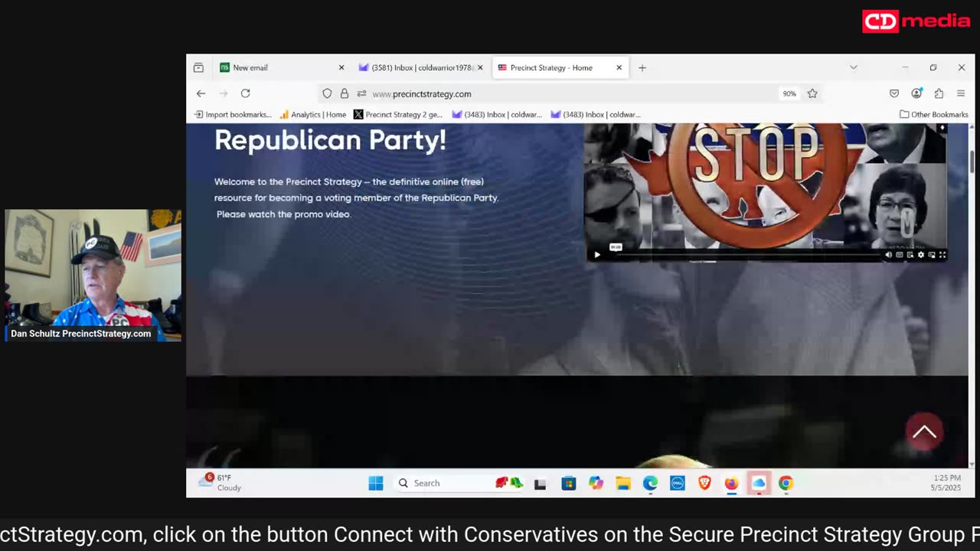
Task: Close the (3581) Inbox tab
Action: tap(480, 67)
